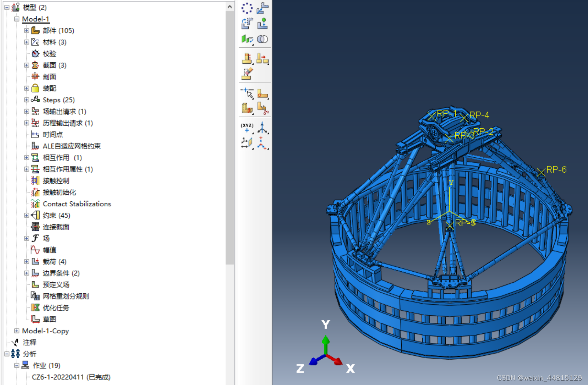
Task: Click the Merge/Cut Instances overlapping circles icon
Action: (262, 39)
